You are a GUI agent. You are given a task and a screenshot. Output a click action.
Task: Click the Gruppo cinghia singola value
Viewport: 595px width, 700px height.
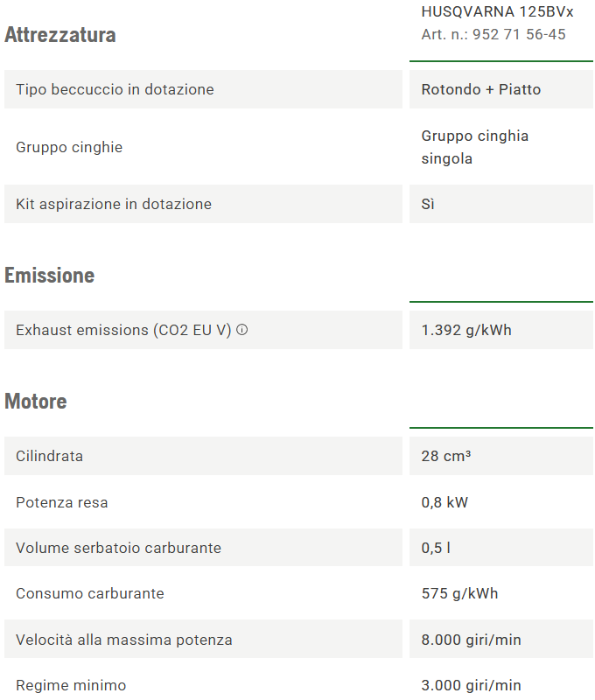[475, 147]
